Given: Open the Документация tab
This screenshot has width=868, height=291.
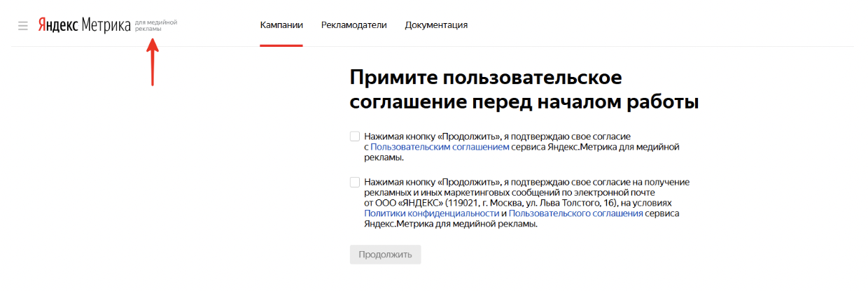Looking at the screenshot, I should coord(436,25).
